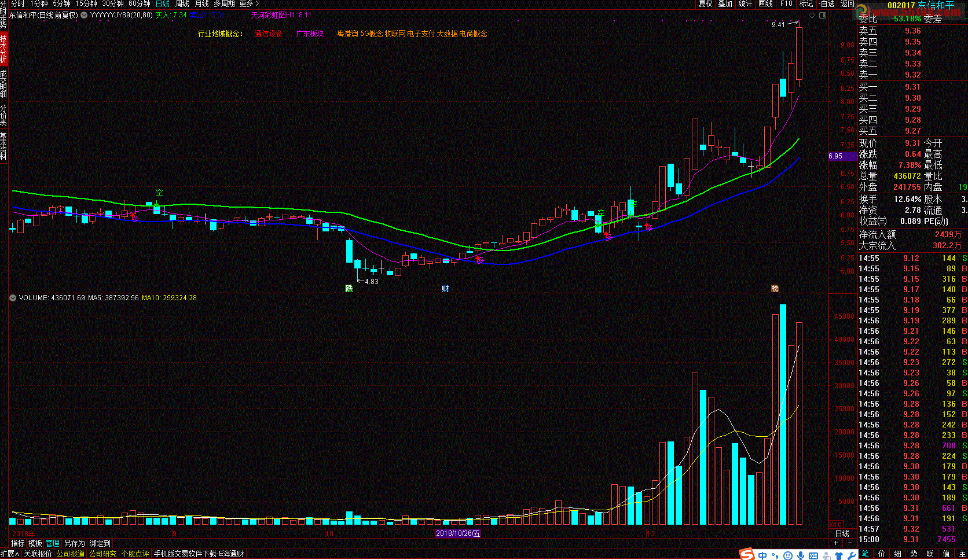968x560 pixels.
Task: Click the 通信设备 industry link
Action: (x=269, y=34)
